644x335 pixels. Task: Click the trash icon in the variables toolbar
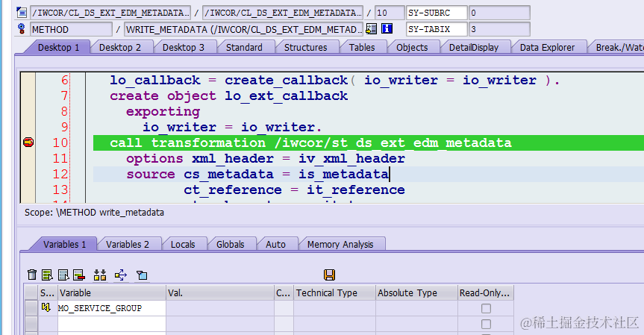click(x=32, y=275)
